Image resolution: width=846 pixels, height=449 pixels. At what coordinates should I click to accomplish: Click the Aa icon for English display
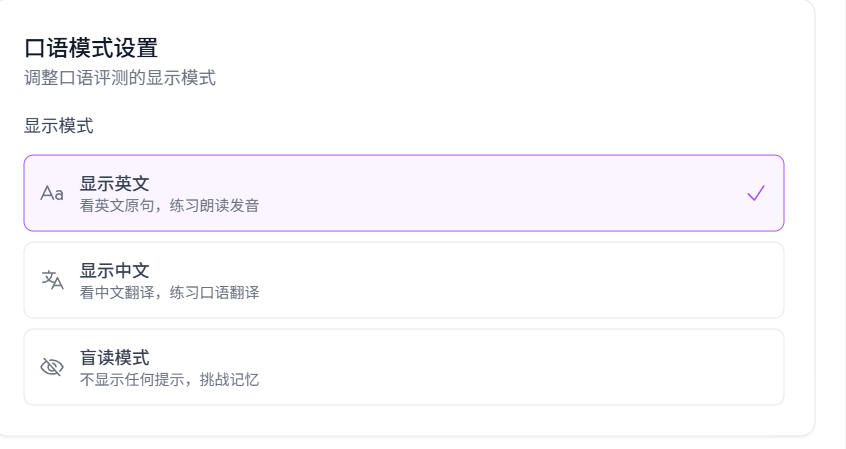pyautogui.click(x=52, y=193)
